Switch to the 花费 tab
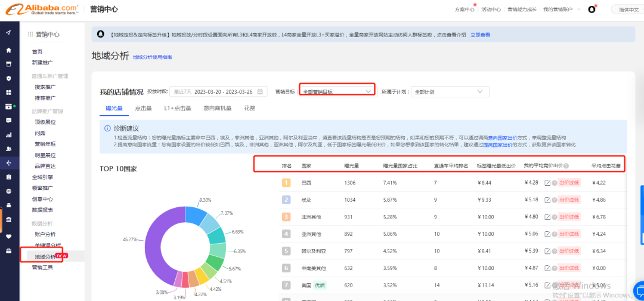The height and width of the screenshot is (301, 644). 249,108
